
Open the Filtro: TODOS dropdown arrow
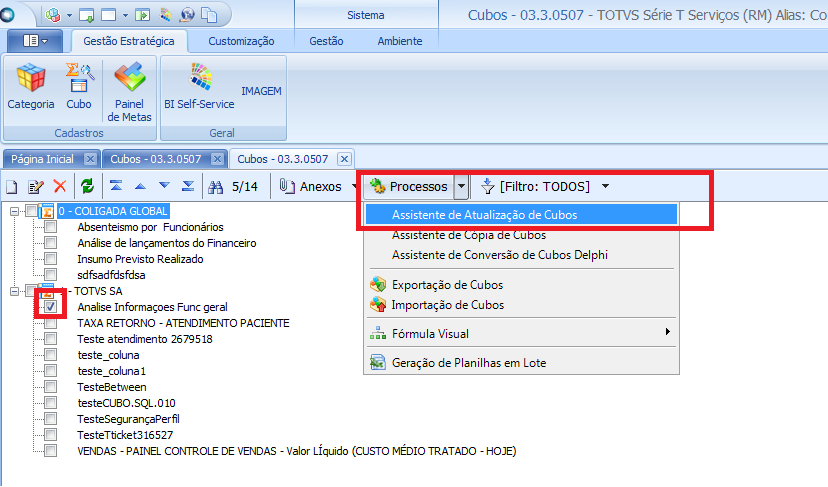click(606, 186)
